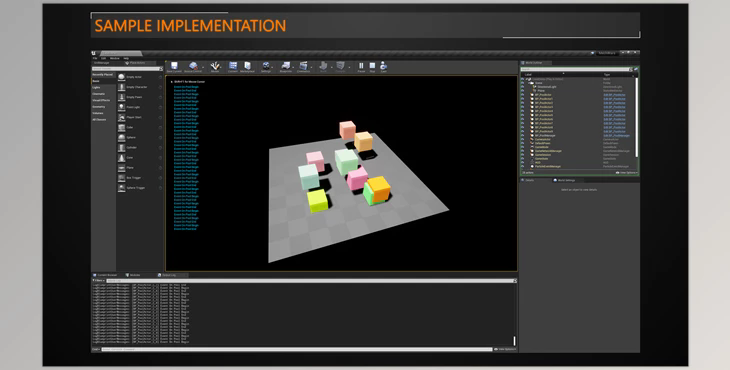Toggle visibility eye for ParticleEventManager
This screenshot has width=730, height=370.
[522, 166]
